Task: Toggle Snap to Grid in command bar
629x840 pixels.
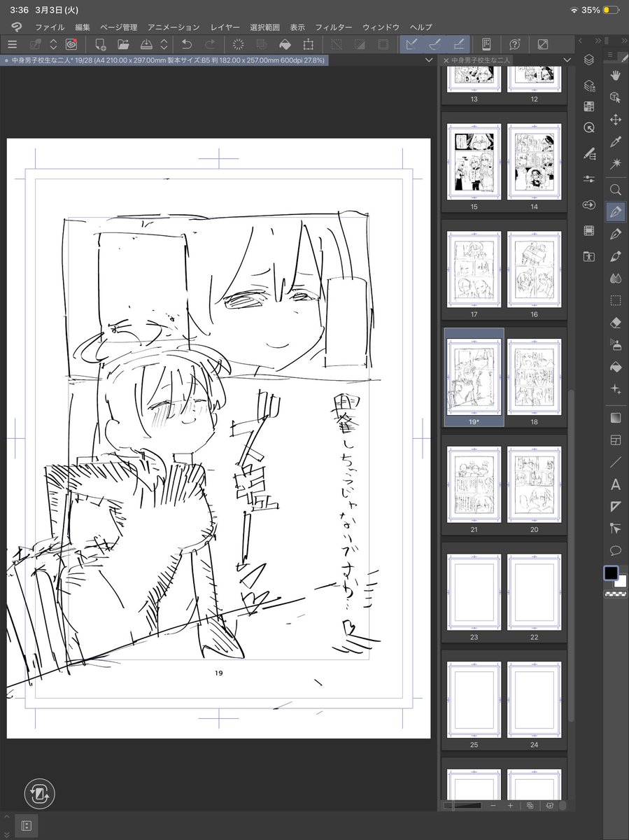Action: pos(458,44)
